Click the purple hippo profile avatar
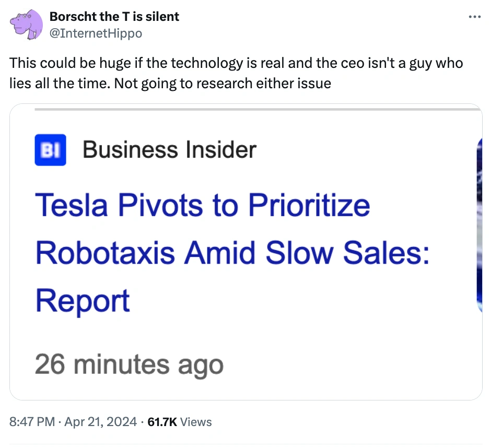The height and width of the screenshot is (448, 490). (26, 25)
